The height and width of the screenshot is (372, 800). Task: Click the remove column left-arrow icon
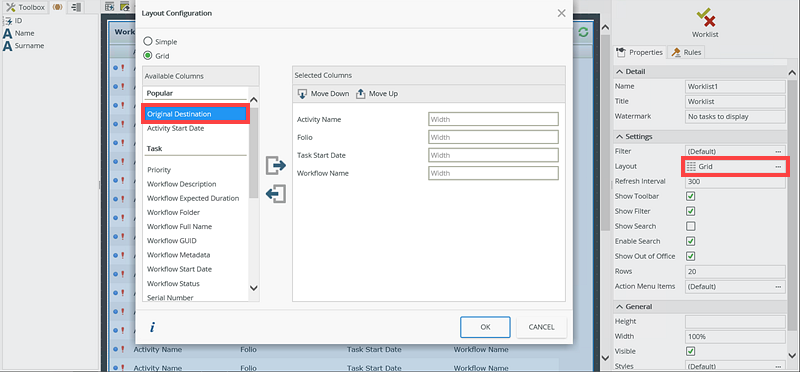[276, 194]
